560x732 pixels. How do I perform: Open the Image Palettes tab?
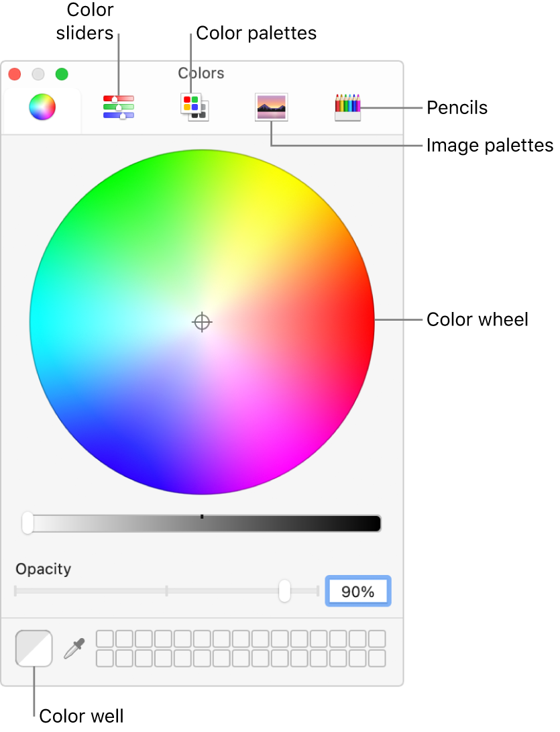tap(272, 107)
